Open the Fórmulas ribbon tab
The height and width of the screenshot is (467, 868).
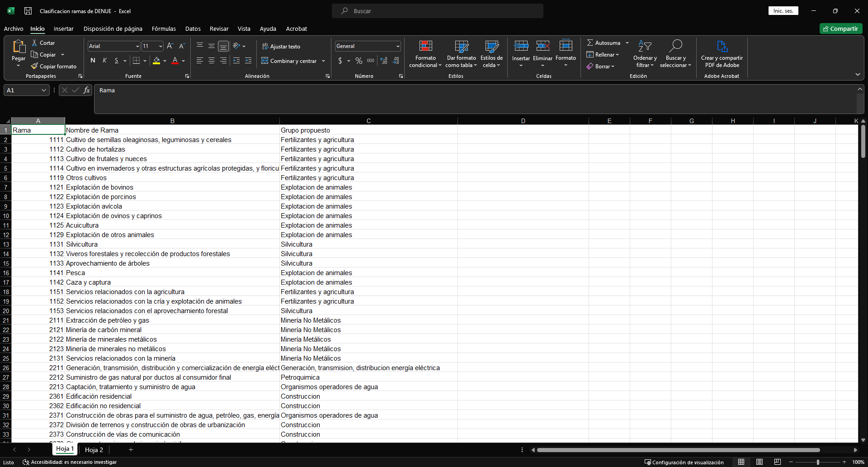coord(164,29)
